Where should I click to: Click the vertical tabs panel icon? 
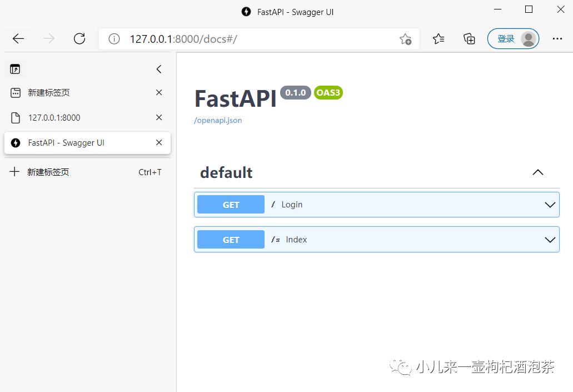(x=15, y=69)
